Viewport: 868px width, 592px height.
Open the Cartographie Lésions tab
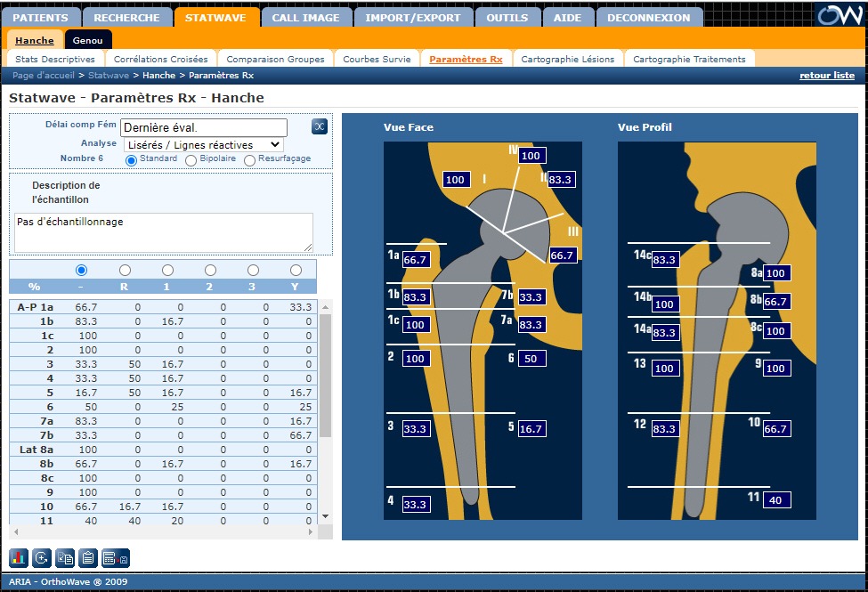568,60
